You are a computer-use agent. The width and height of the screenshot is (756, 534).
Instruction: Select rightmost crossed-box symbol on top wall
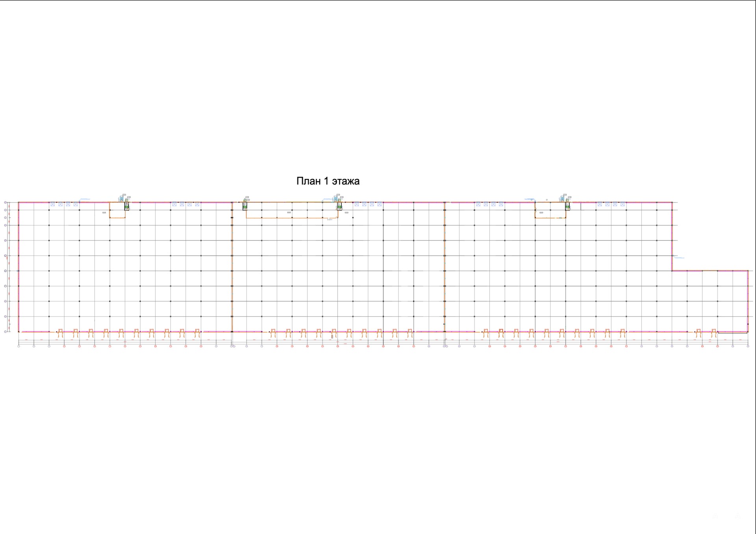click(x=623, y=204)
